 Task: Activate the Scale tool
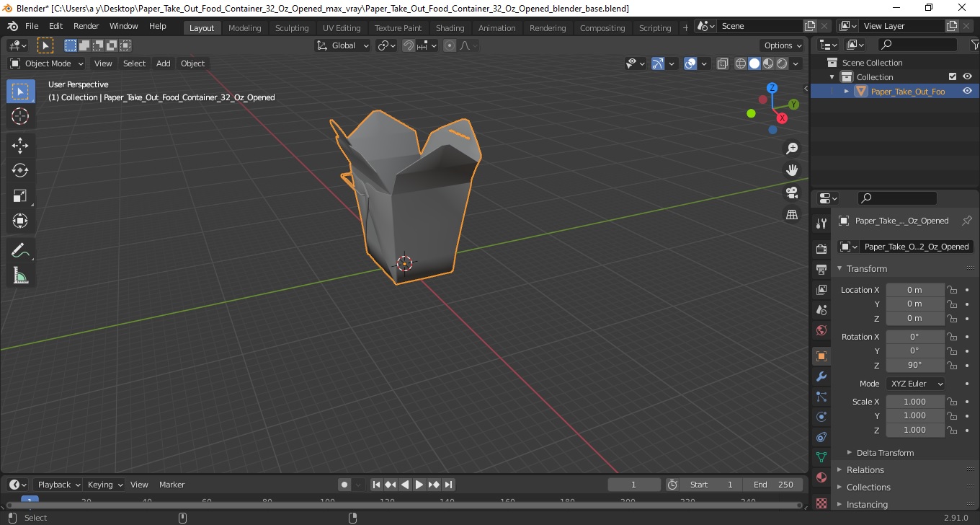click(20, 196)
